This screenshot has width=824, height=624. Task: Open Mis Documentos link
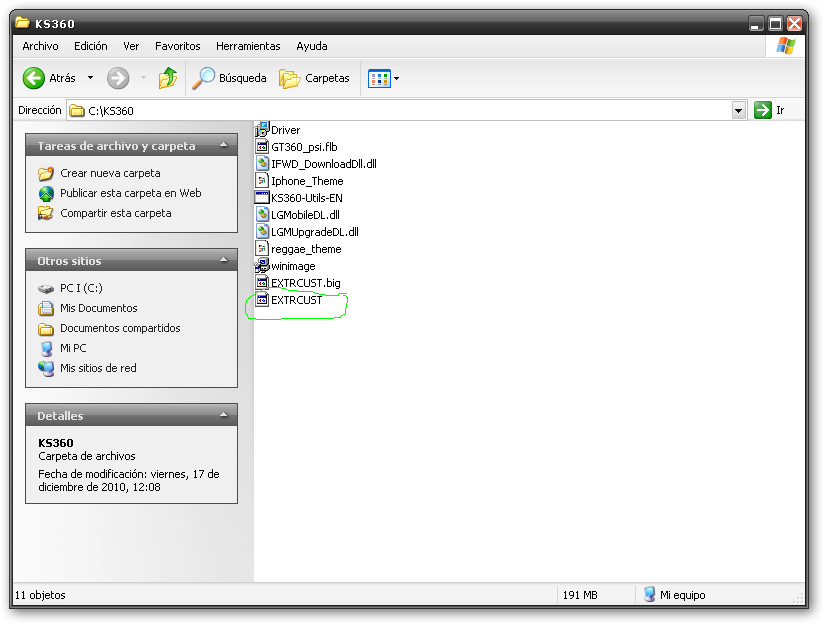pyautogui.click(x=98, y=308)
